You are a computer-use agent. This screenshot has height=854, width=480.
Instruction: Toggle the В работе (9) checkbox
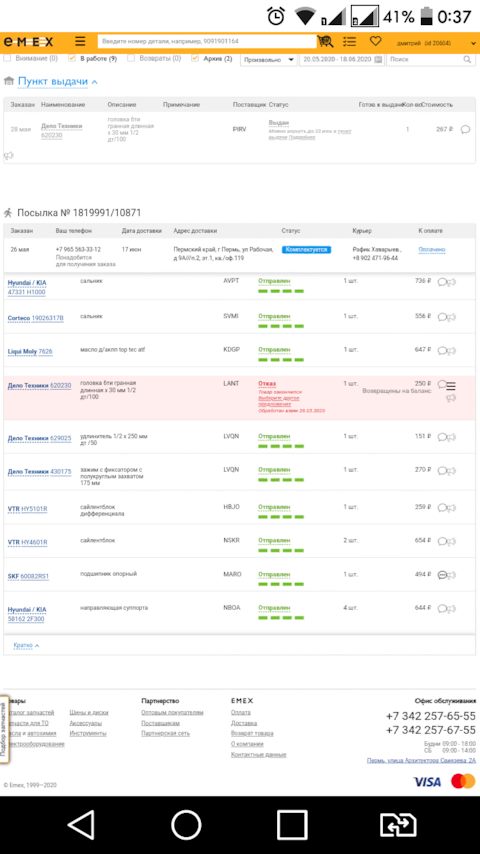click(72, 58)
